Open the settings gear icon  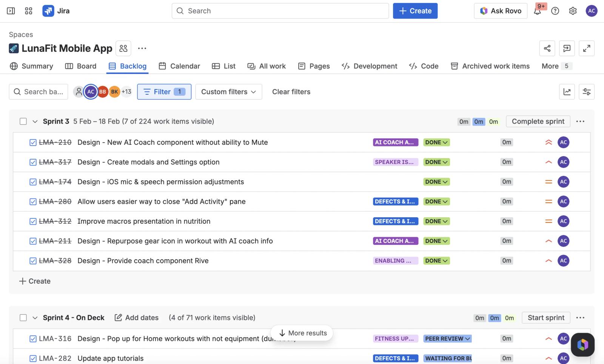point(573,11)
